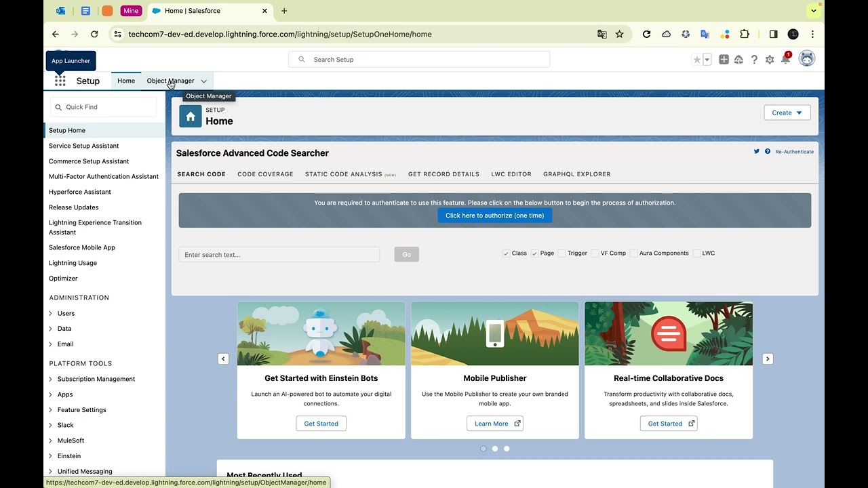Open the App Launcher grid icon
The image size is (868, 488).
coord(60,81)
